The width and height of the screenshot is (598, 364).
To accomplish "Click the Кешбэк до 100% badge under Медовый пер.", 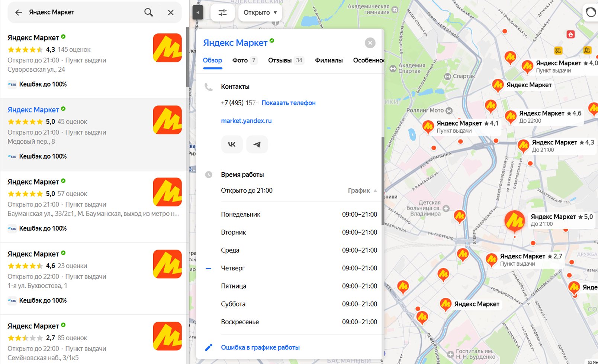I will (37, 156).
